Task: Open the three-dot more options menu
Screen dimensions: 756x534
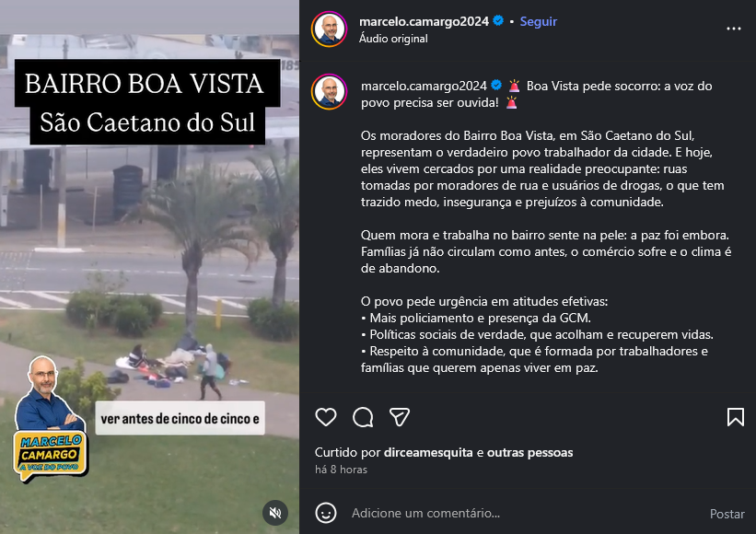Action: pos(733,29)
